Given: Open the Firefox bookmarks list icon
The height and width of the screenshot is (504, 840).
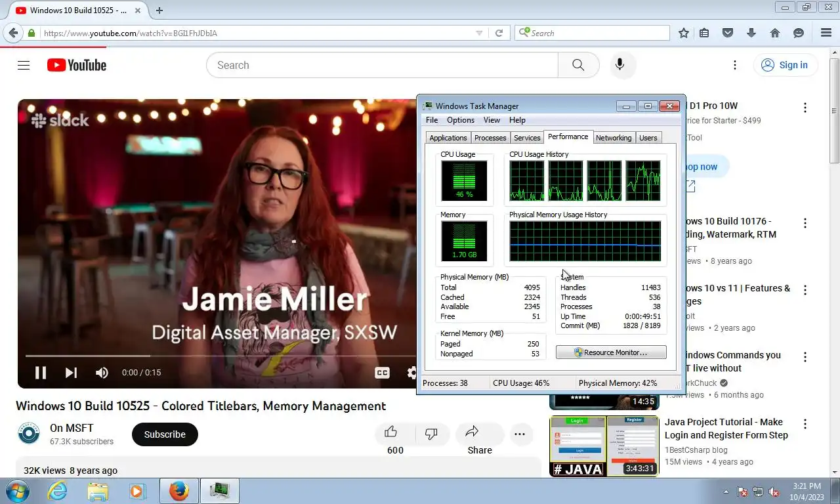Looking at the screenshot, I should pyautogui.click(x=704, y=33).
